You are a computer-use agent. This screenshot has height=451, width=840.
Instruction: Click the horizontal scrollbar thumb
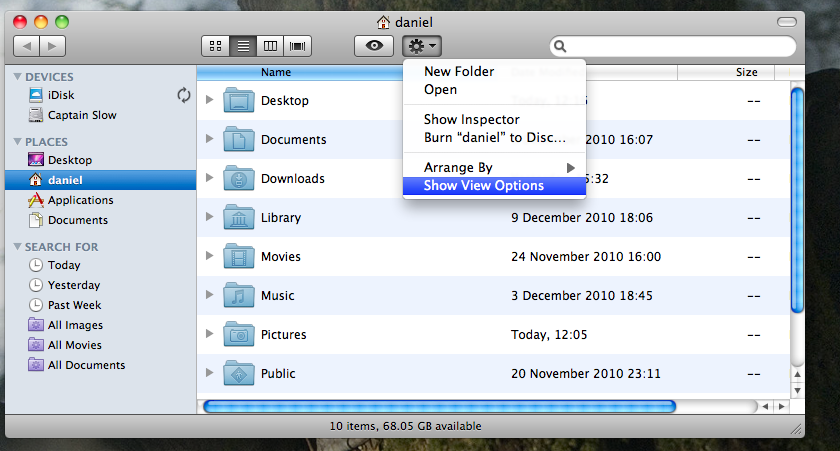[439, 407]
